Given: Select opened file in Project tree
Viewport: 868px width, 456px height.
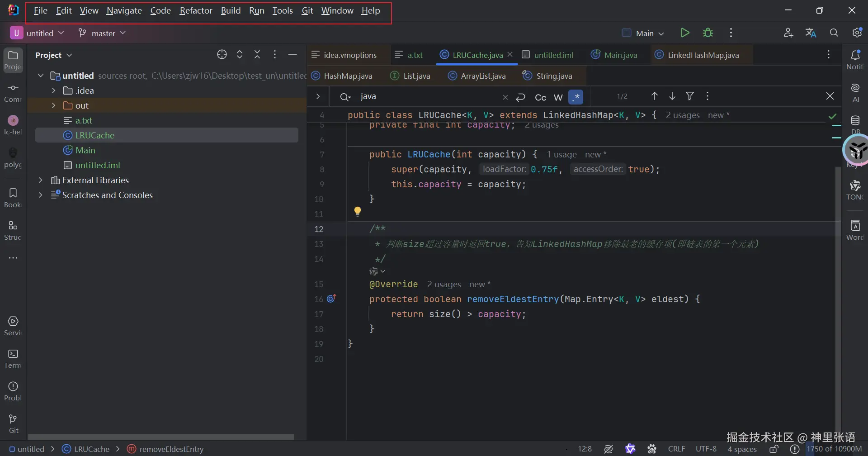Looking at the screenshot, I should (x=222, y=55).
